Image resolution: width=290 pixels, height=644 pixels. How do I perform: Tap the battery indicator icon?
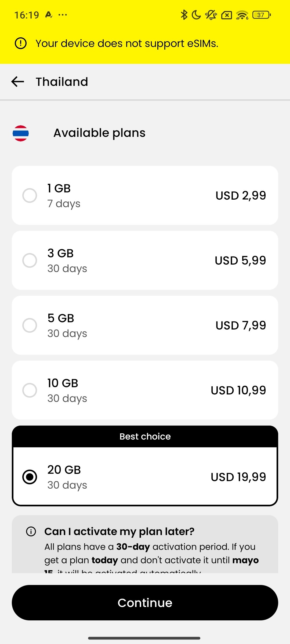point(262,15)
